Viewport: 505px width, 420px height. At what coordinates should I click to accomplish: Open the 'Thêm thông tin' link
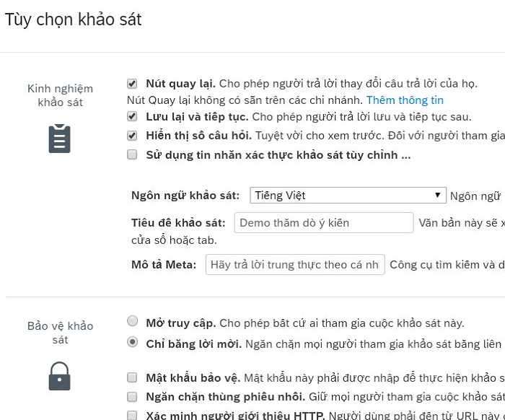pos(405,100)
